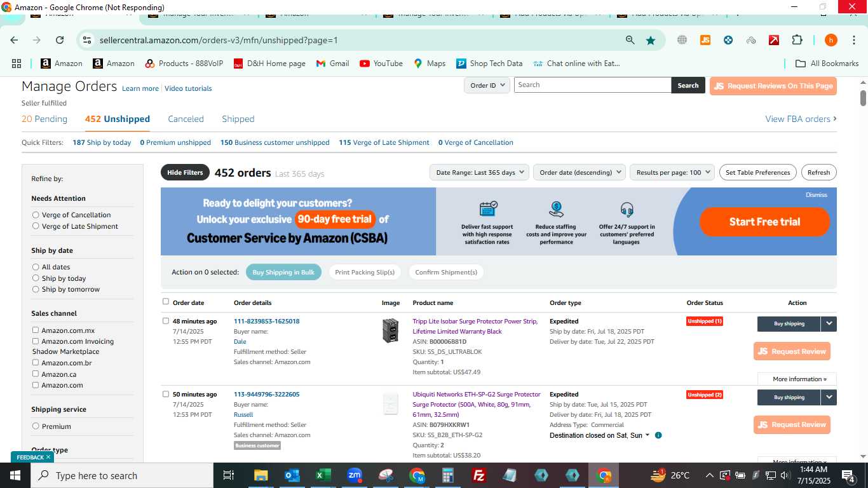Switch to the Shipped tab
Screen dimensions: 868x488
click(238, 119)
